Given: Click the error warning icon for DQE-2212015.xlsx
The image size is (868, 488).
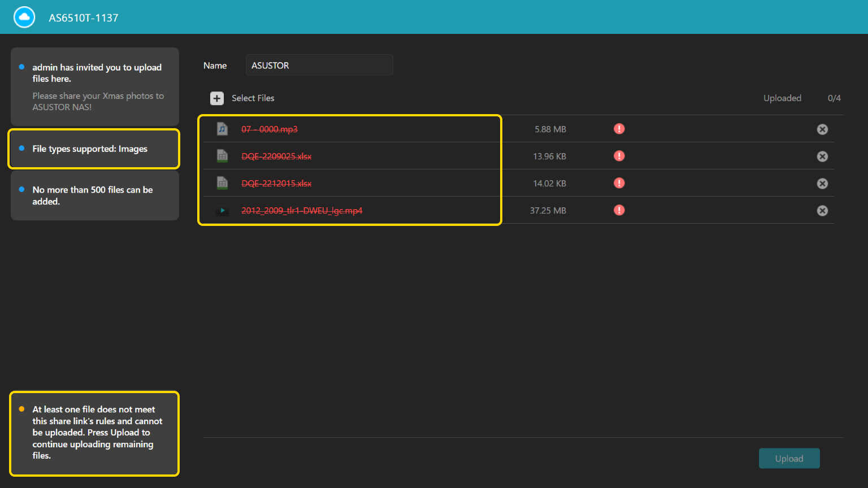Looking at the screenshot, I should [x=619, y=183].
